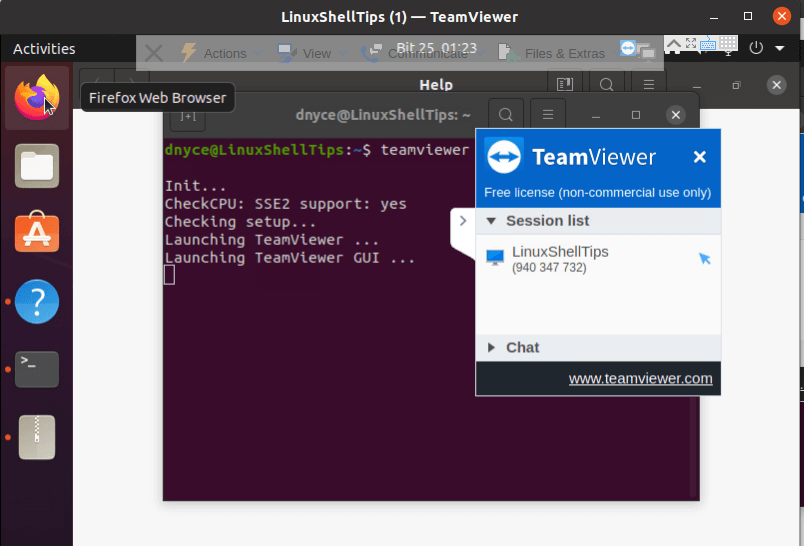Open the Terminal hamburger menu
Screen dimensions: 804x546
548,114
